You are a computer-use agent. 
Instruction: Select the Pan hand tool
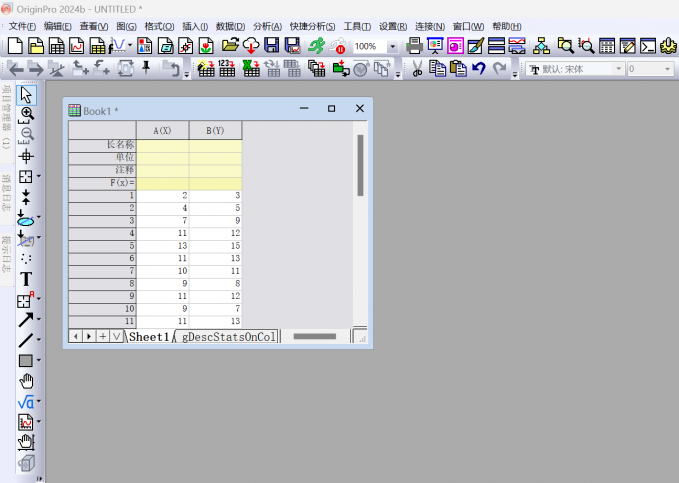point(26,381)
